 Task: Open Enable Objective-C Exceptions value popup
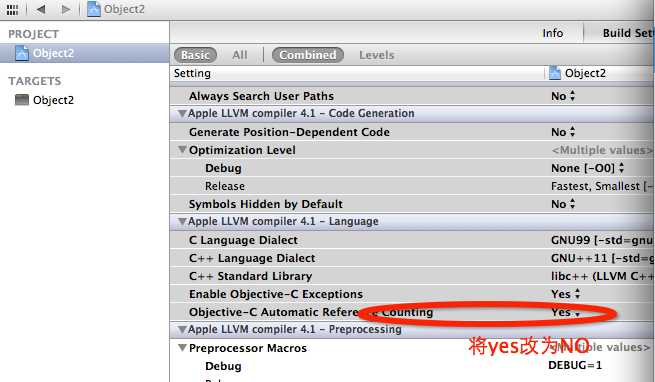click(566, 294)
